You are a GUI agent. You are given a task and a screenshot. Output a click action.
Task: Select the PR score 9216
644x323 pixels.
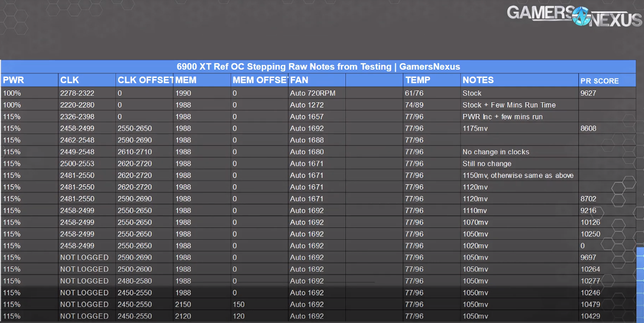(x=588, y=211)
